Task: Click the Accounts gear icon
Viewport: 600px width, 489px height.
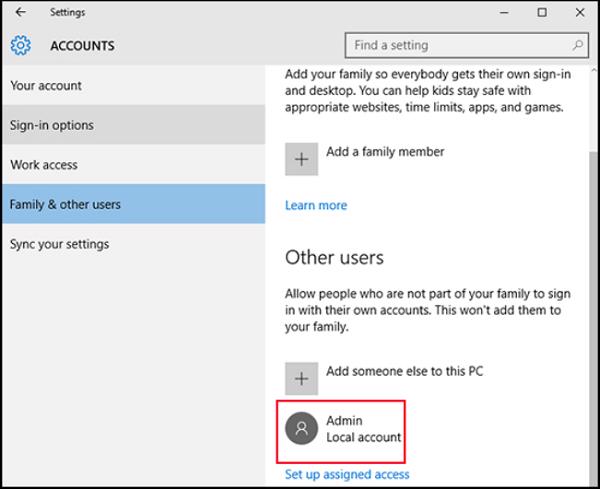Action: 21,45
